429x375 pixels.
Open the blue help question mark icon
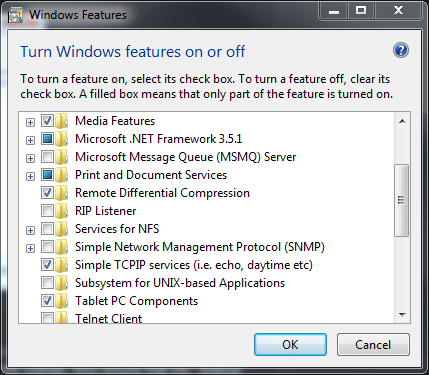pyautogui.click(x=401, y=50)
